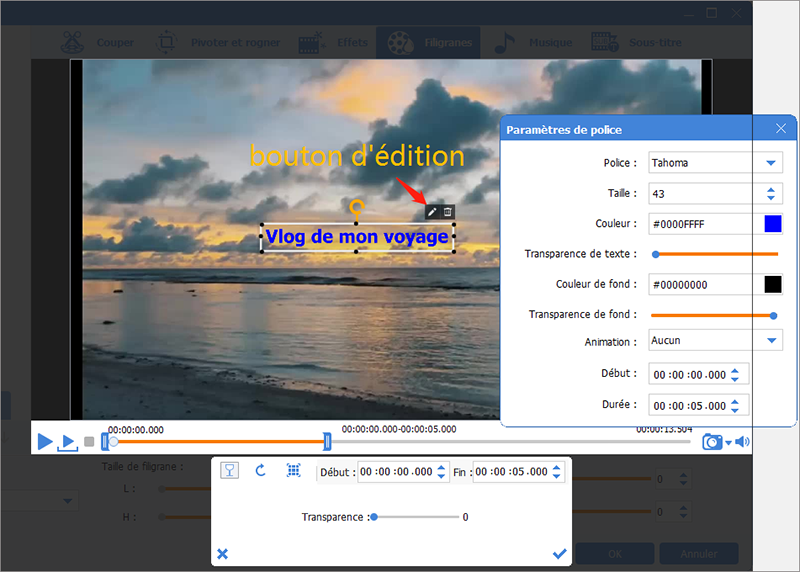
Task: Open the black background color swatch
Action: tap(773, 284)
